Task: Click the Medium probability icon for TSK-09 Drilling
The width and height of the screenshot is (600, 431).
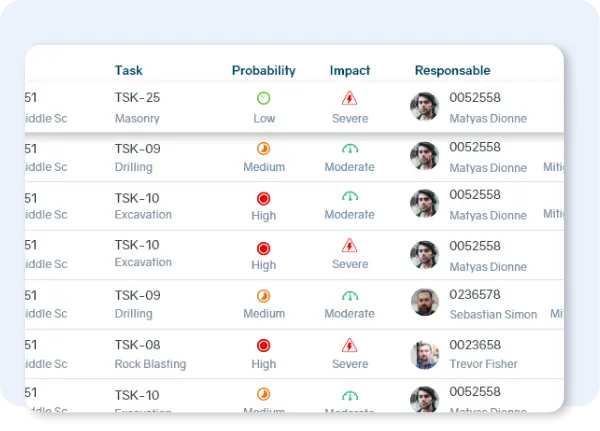Action: coord(264,148)
